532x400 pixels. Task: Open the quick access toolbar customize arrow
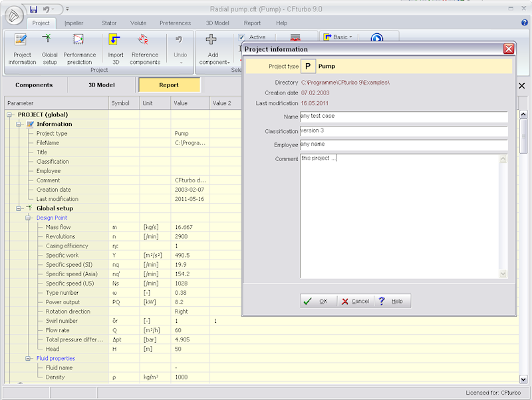[67, 9]
